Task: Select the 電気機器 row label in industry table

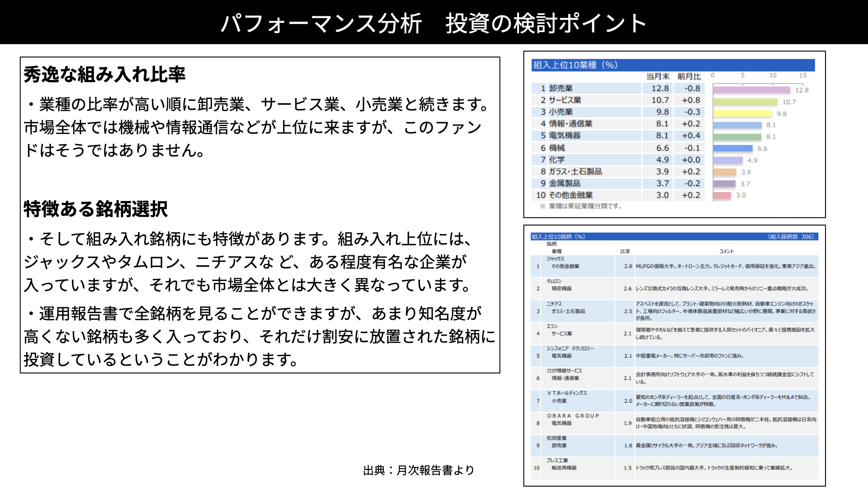Action: tap(565, 135)
